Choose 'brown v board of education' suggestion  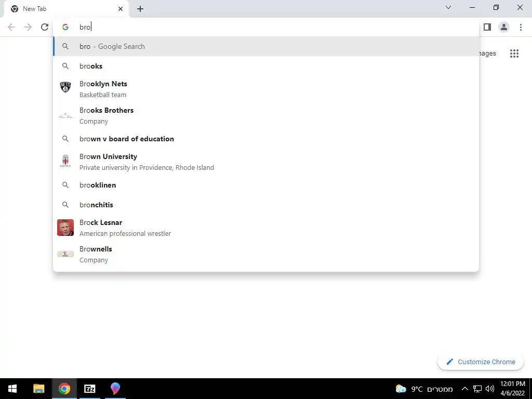266,139
